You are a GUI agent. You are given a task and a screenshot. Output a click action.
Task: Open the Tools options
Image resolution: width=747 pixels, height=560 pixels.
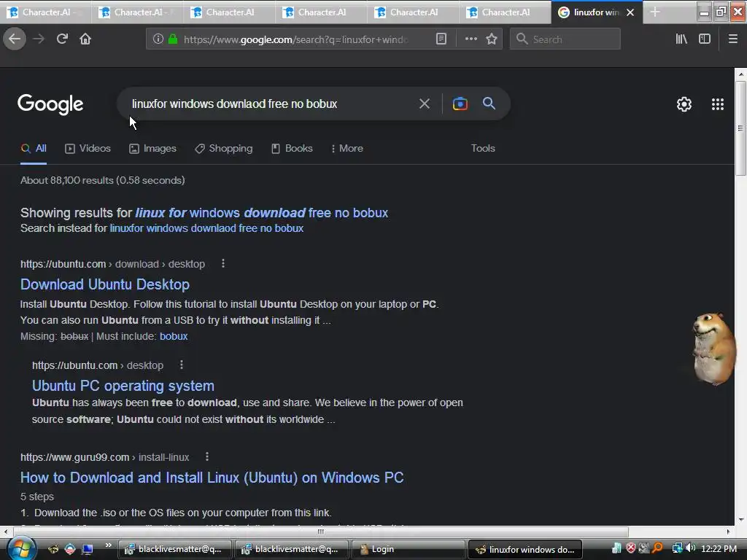coord(483,149)
